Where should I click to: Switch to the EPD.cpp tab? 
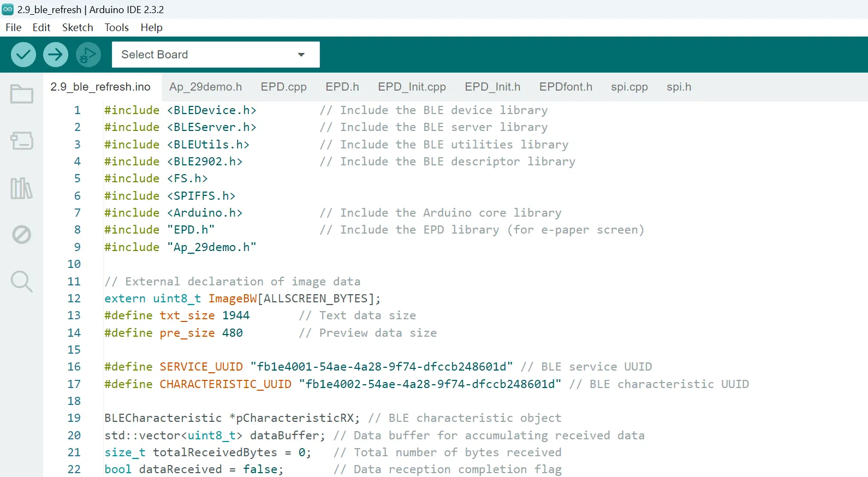click(284, 87)
